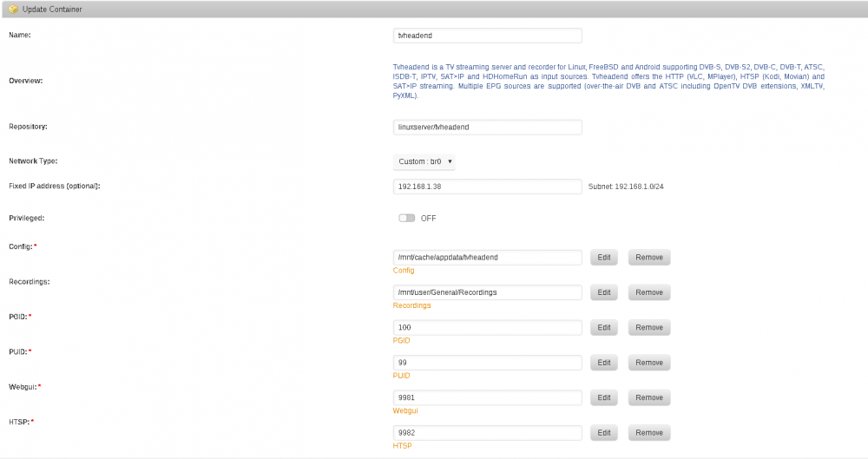868x459 pixels.
Task: Click the Recordings path input field
Action: 487,292
